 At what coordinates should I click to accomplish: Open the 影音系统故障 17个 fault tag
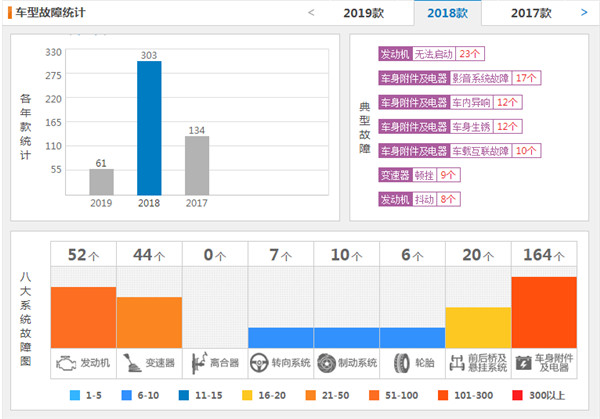[460, 78]
